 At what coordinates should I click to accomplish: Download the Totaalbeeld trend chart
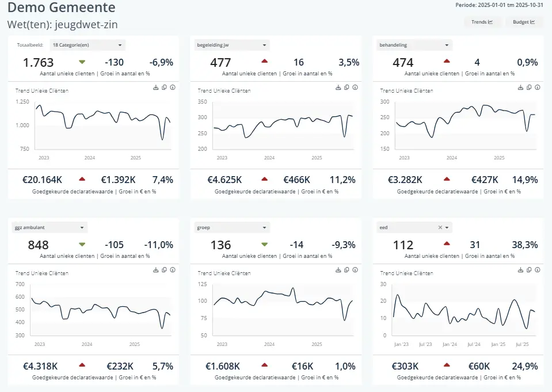pyautogui.click(x=155, y=87)
